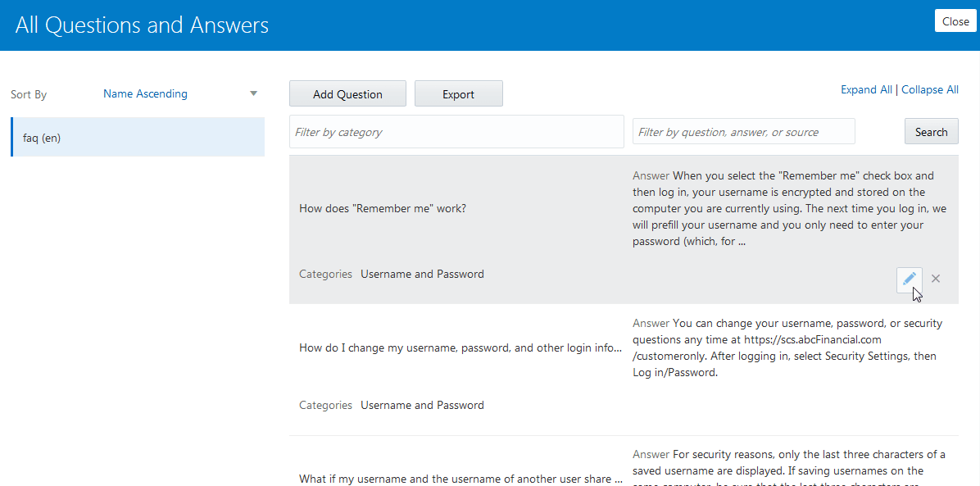Edit the "Remember me" question with the pencil icon
Image resolution: width=980 pixels, height=486 pixels.
tap(909, 279)
